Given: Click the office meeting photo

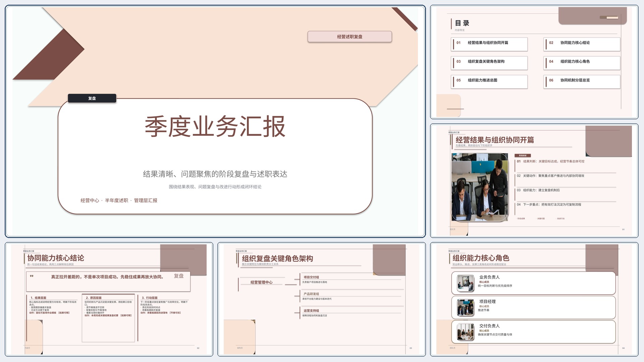Looking at the screenshot, I should coord(480,187).
